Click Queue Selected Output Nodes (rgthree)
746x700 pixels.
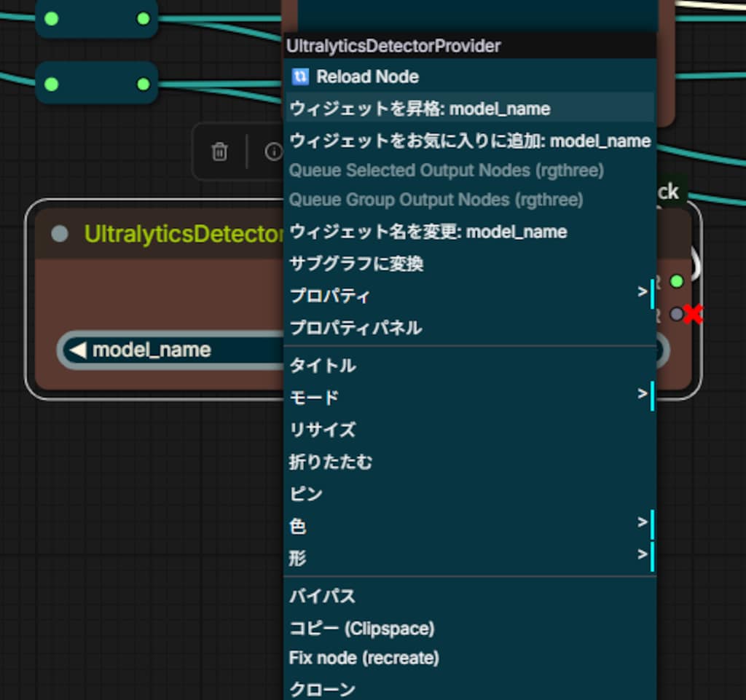pyautogui.click(x=470, y=170)
